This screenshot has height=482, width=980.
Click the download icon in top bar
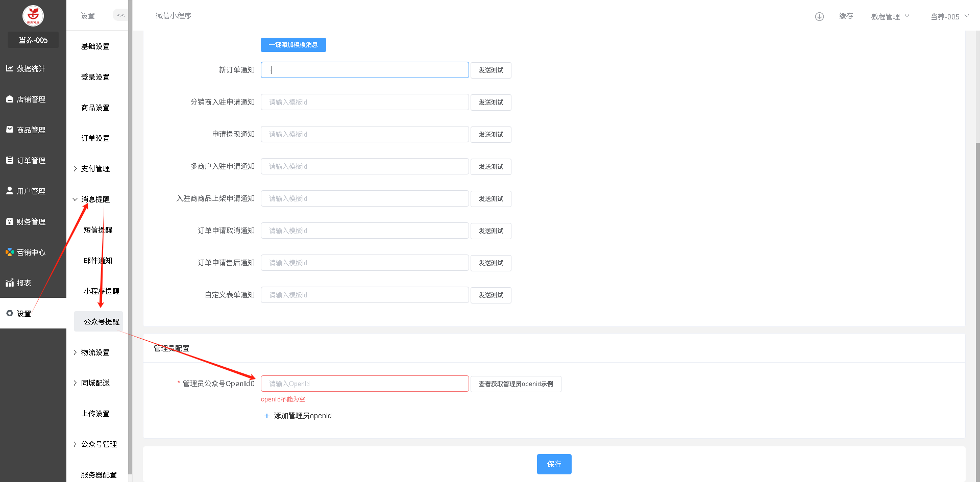819,16
